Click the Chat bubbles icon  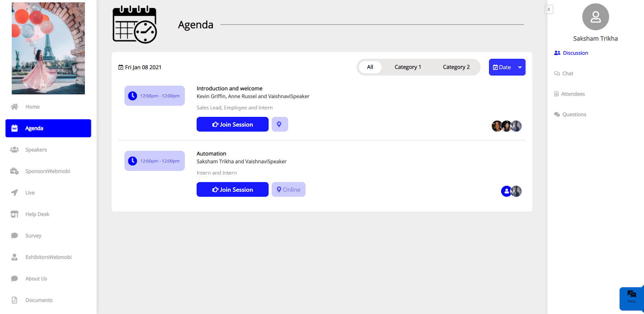[x=557, y=73]
